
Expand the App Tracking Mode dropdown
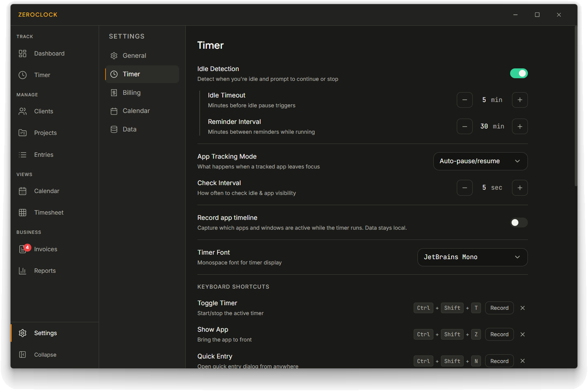(x=480, y=161)
